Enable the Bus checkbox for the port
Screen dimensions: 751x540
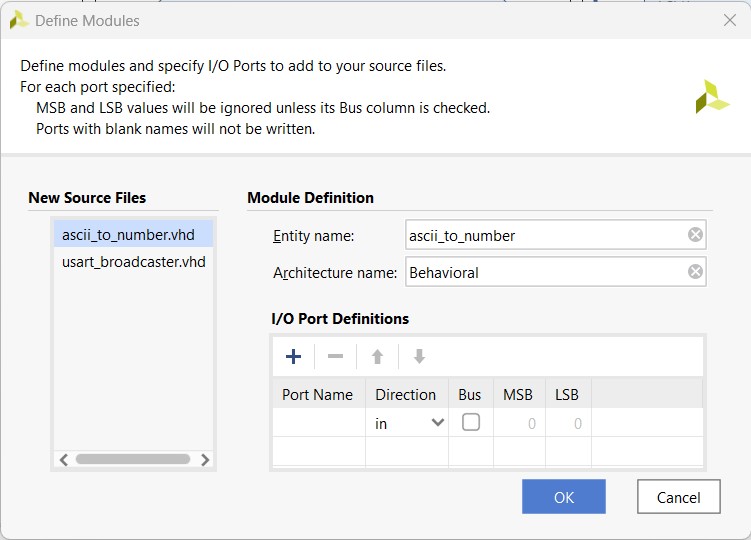pos(470,423)
